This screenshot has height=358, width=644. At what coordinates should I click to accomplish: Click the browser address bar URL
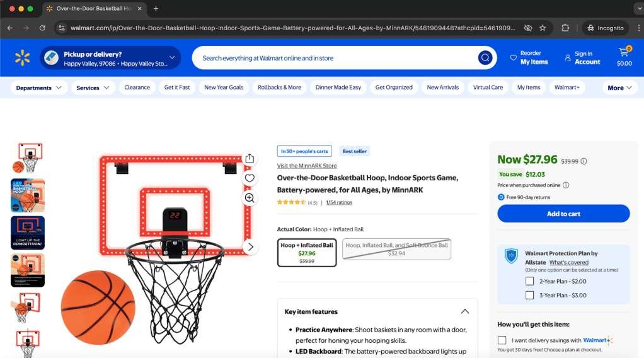click(292, 28)
